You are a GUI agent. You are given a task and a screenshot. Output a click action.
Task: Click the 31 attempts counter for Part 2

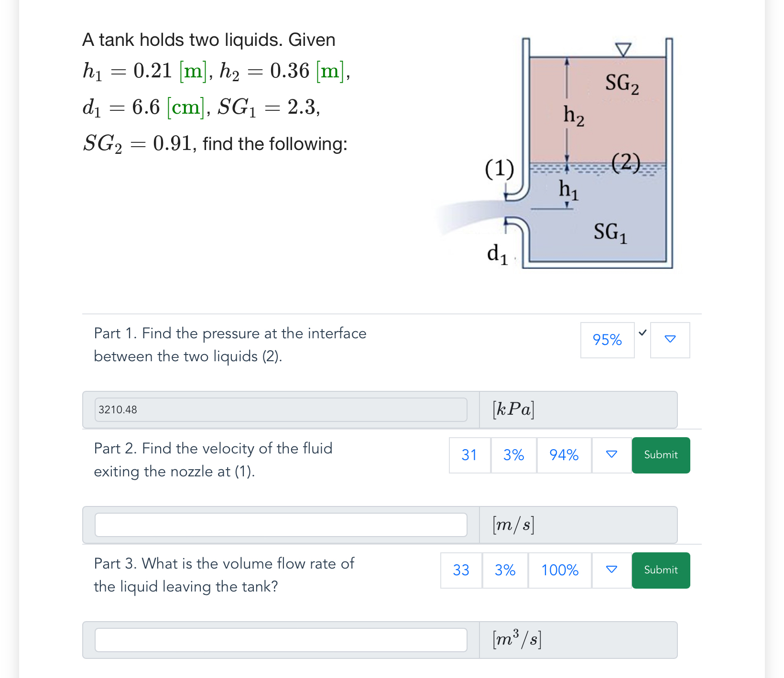click(x=469, y=455)
